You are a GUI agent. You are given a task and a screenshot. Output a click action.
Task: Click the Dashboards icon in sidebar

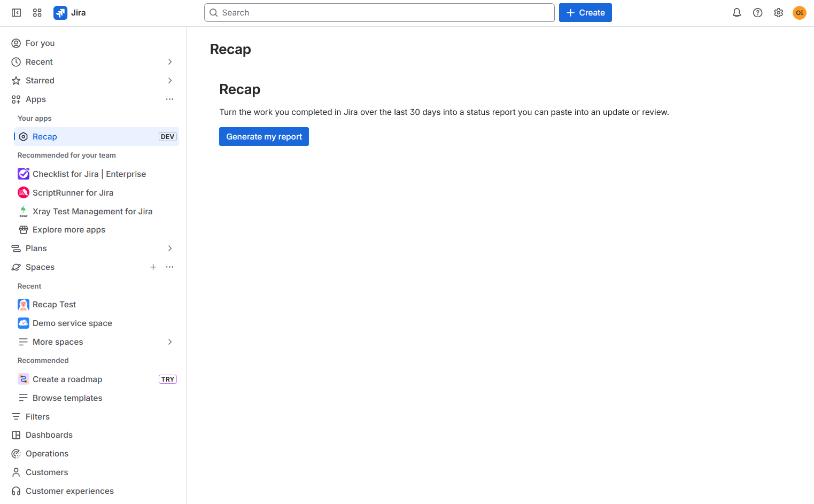tap(16, 435)
